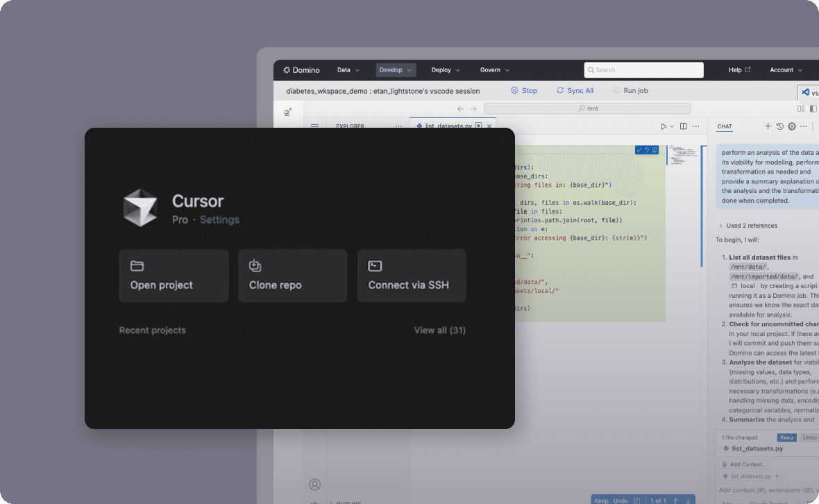The width and height of the screenshot is (819, 504).
Task: Open Cursor Settings link
Action: click(219, 220)
